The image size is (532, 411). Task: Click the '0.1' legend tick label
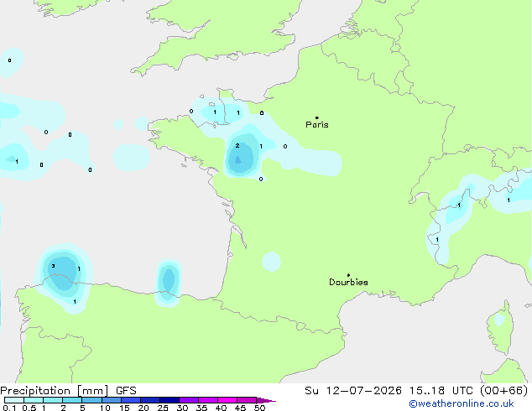click(x=9, y=408)
